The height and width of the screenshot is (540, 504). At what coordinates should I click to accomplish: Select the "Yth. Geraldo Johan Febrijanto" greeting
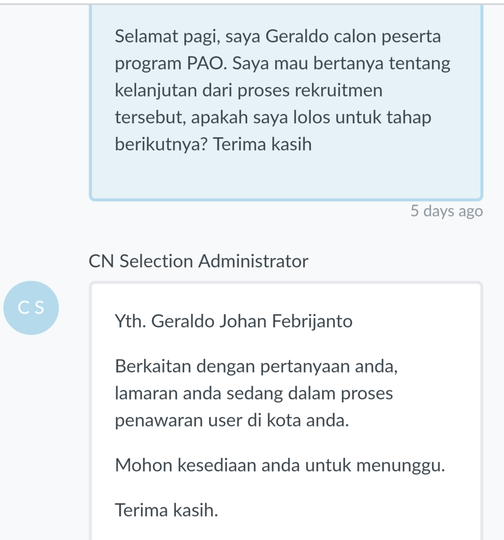coord(234,321)
